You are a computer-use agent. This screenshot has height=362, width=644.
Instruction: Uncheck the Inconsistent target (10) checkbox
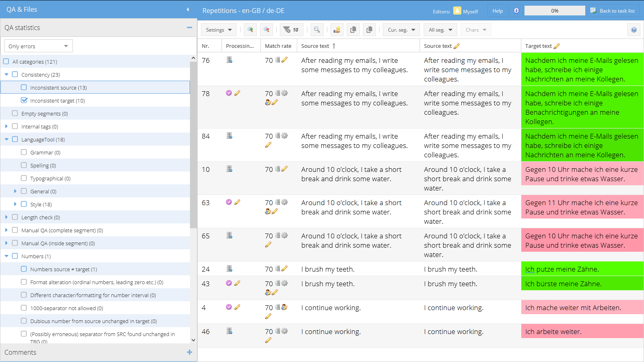[24, 100]
